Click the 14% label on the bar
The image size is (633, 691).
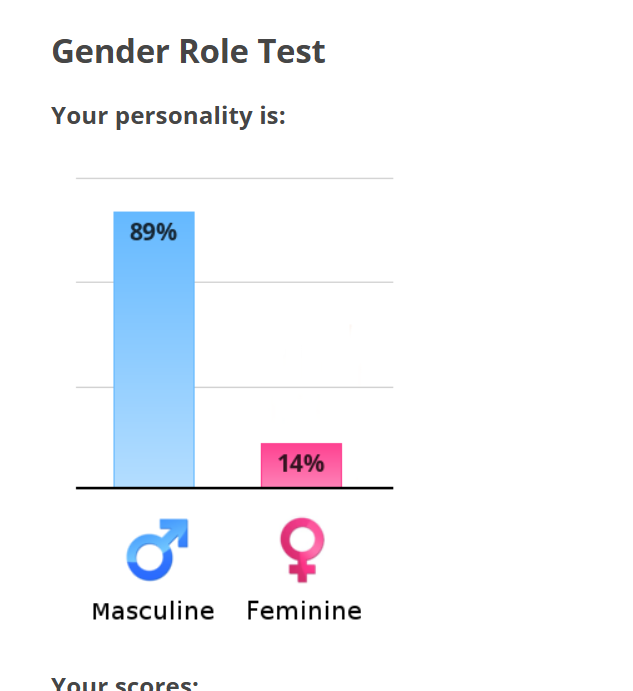coord(301,464)
